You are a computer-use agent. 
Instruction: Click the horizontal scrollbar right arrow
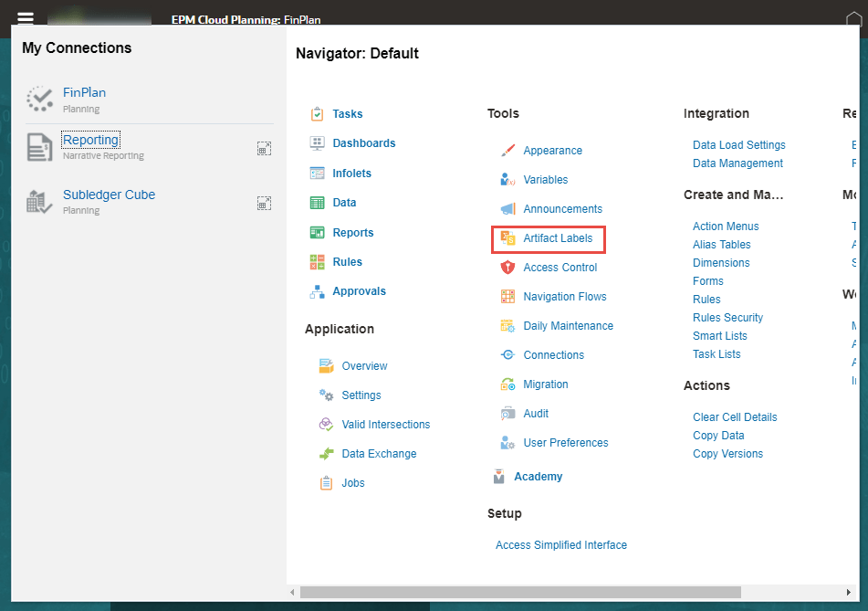tap(850, 593)
